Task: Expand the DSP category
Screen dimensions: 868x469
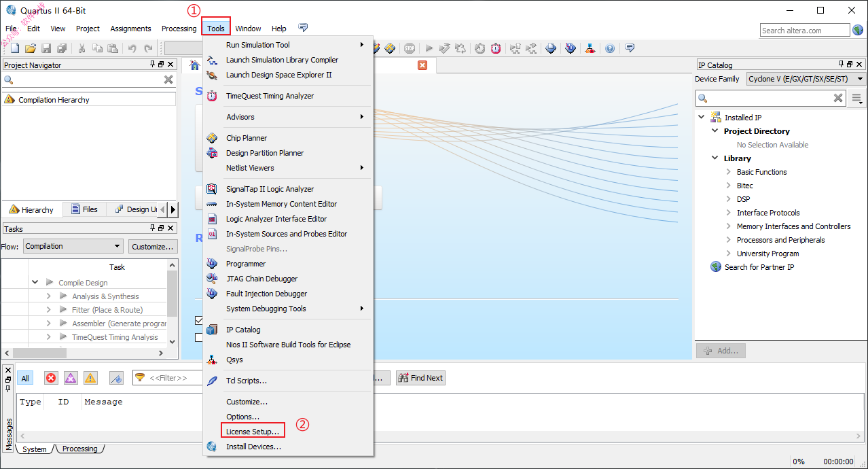Action: pyautogui.click(x=729, y=199)
